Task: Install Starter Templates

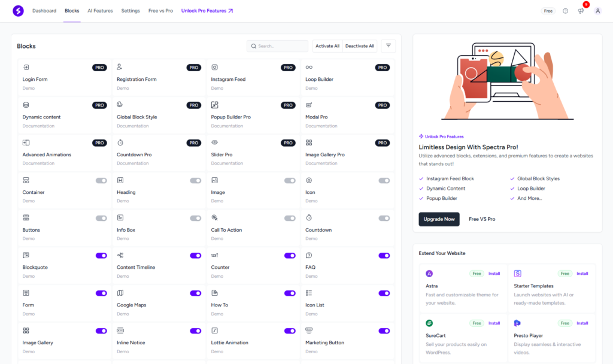Action: (582, 273)
